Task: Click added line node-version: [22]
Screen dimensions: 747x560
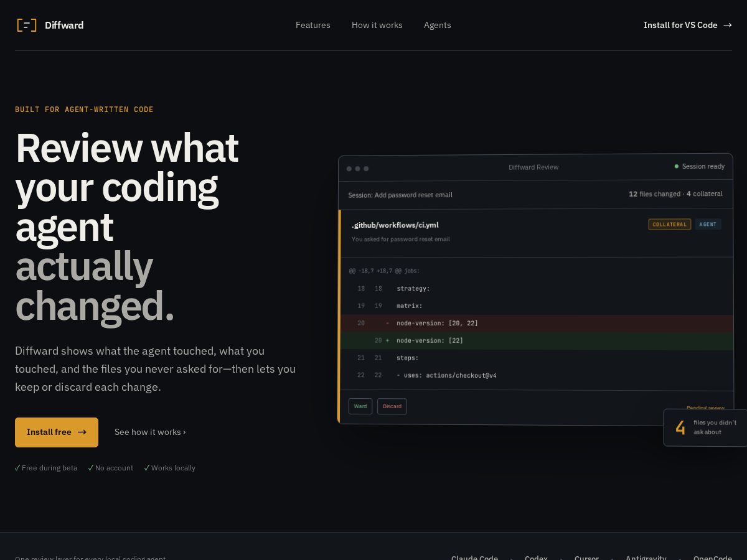Action: coord(537,340)
